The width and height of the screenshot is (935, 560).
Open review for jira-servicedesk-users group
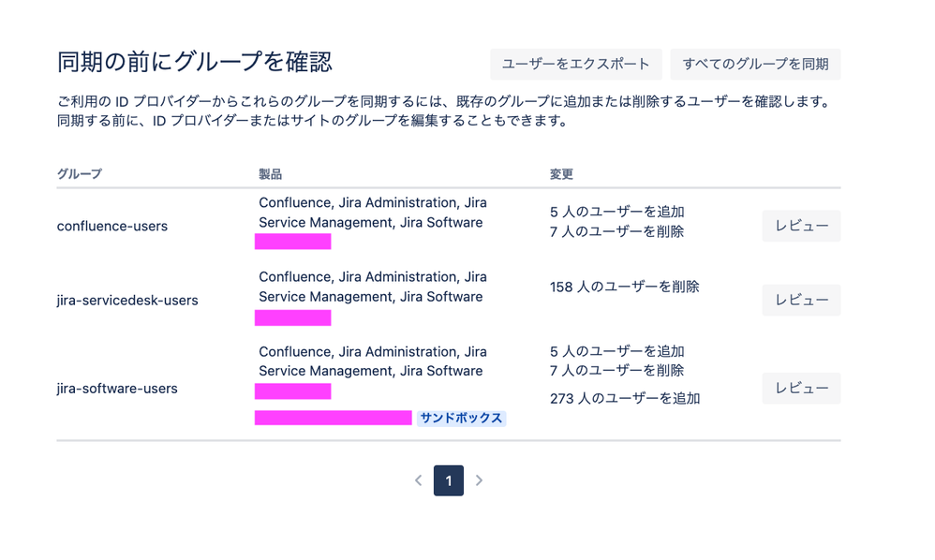click(801, 301)
